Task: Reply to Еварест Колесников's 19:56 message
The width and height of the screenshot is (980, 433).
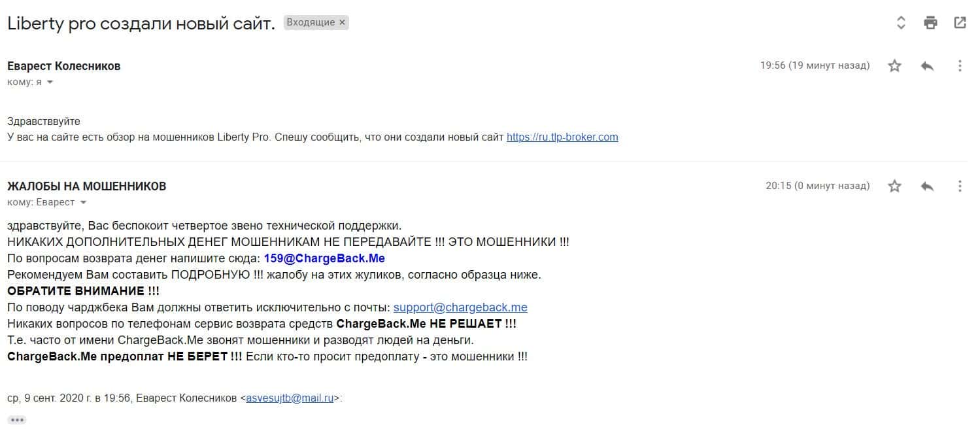Action: tap(927, 65)
